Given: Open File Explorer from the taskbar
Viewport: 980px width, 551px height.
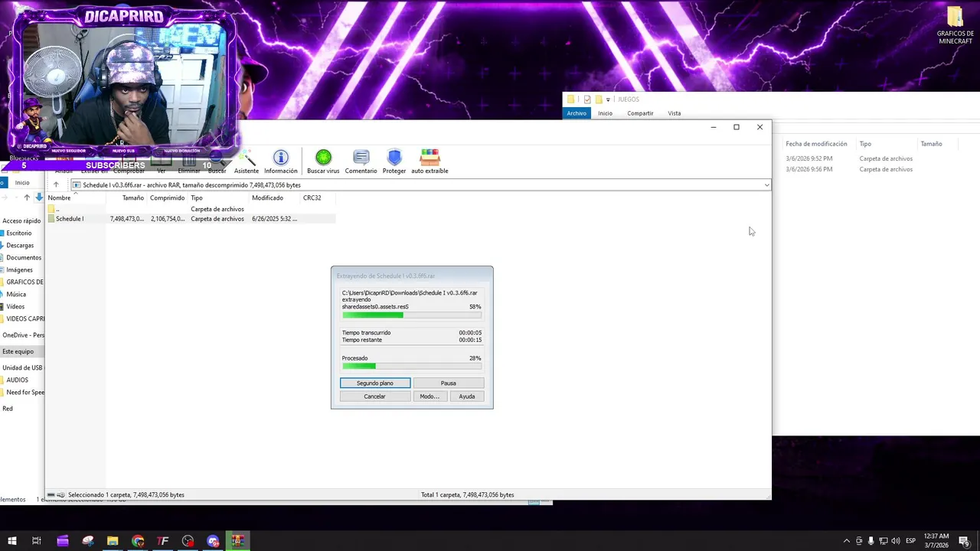Looking at the screenshot, I should tap(113, 541).
